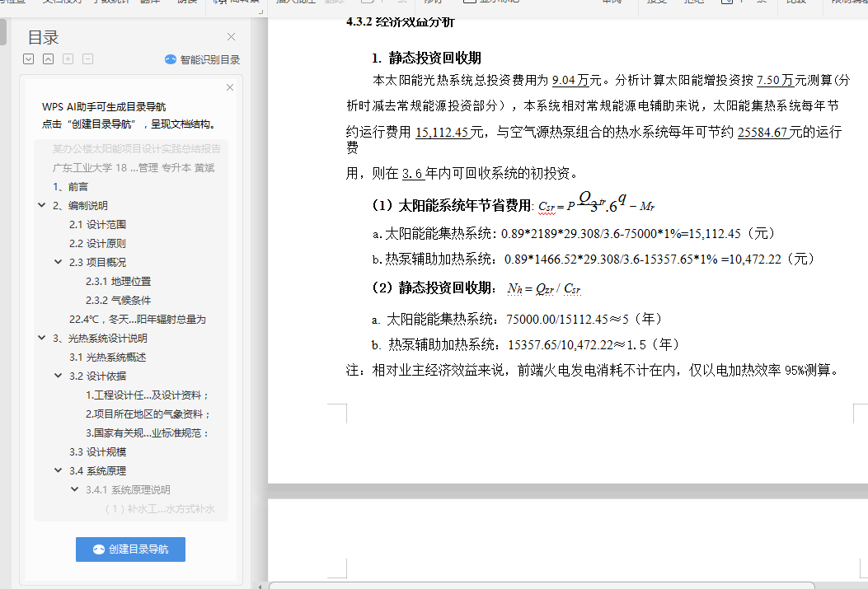Image resolution: width=868 pixels, height=589 pixels.
Task: Click the heading 1. 静态投资回收期
Action: 426,58
